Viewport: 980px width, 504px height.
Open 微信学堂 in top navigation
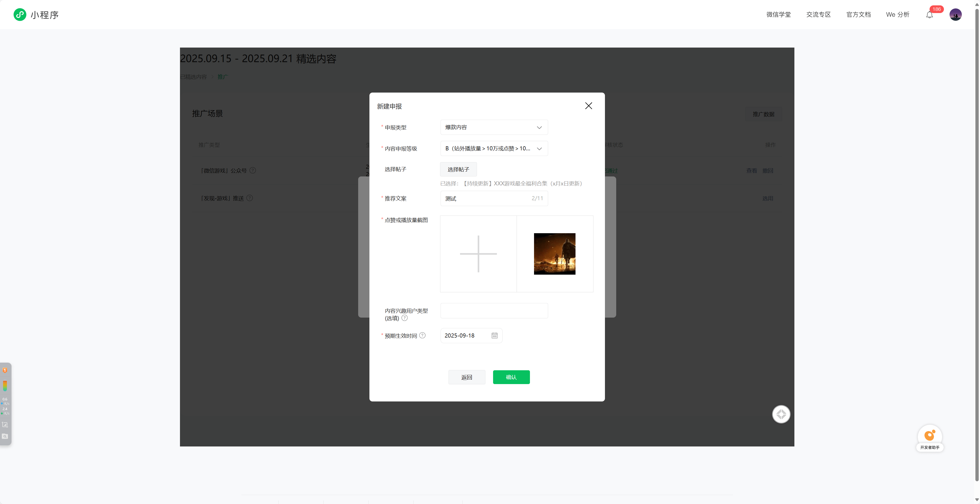(x=778, y=15)
